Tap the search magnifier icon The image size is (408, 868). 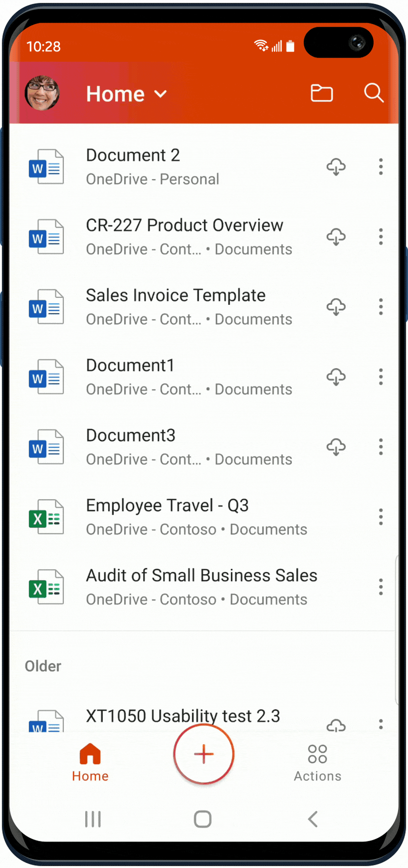pos(374,93)
